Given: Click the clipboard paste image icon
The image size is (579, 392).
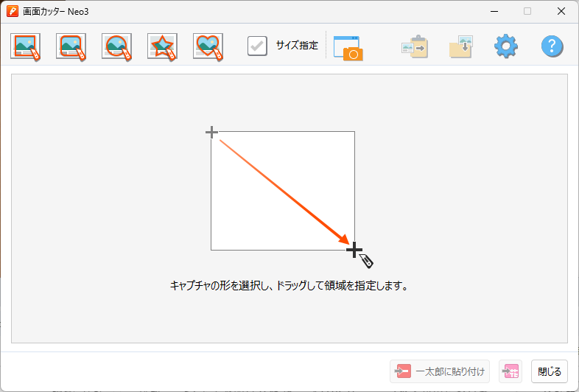Looking at the screenshot, I should click(x=415, y=47).
